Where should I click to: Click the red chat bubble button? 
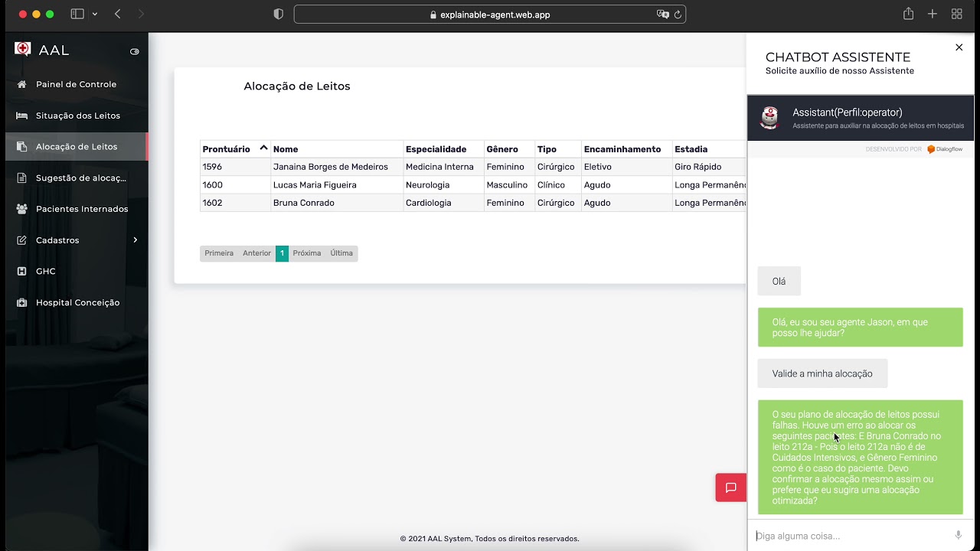[730, 487]
